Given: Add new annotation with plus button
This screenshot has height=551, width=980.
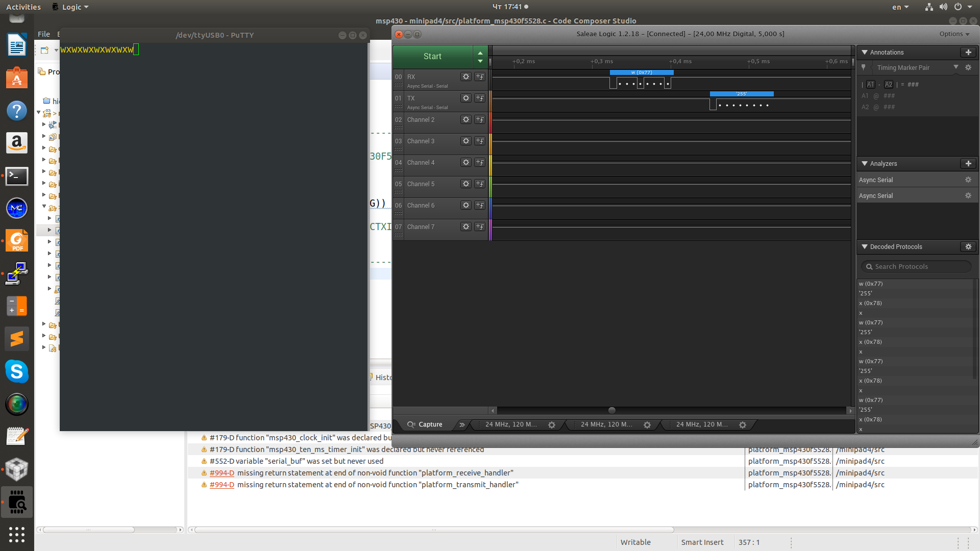Looking at the screenshot, I should tap(968, 53).
